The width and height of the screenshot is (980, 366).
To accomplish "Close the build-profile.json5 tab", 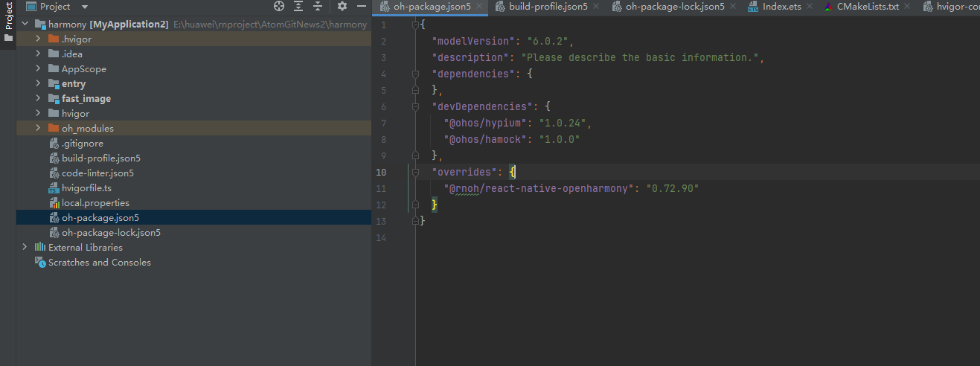I will pyautogui.click(x=596, y=7).
